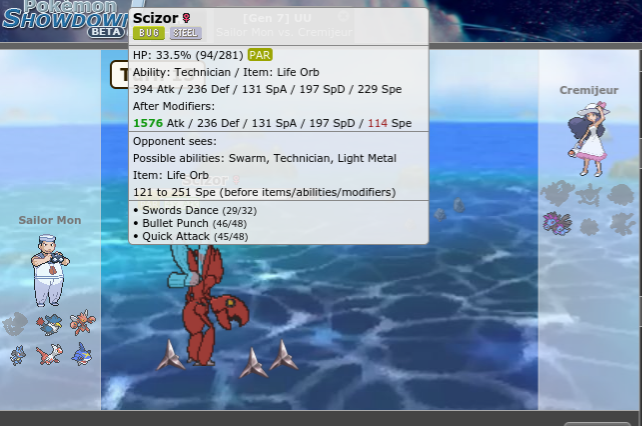
Task: Click the female gender symbol beside Scizor
Action: (186, 18)
